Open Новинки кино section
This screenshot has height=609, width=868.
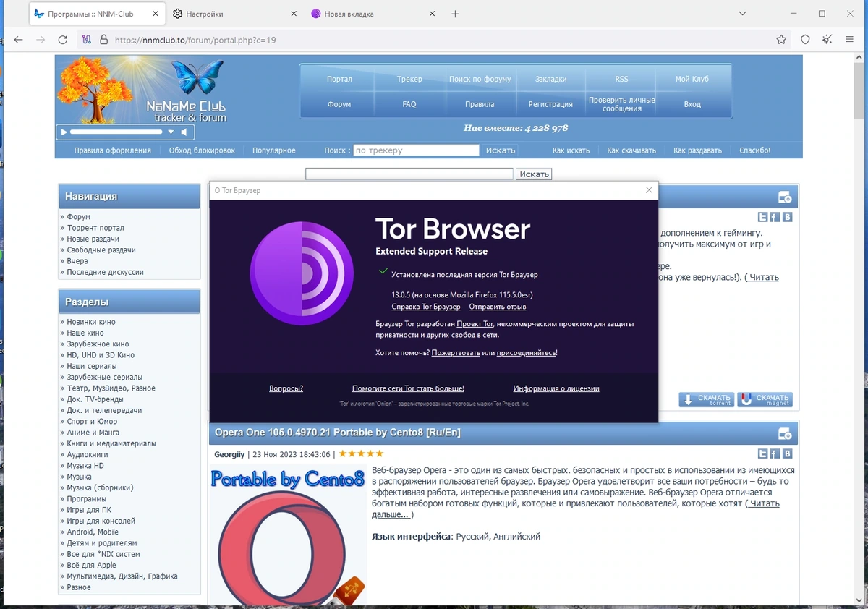(91, 322)
